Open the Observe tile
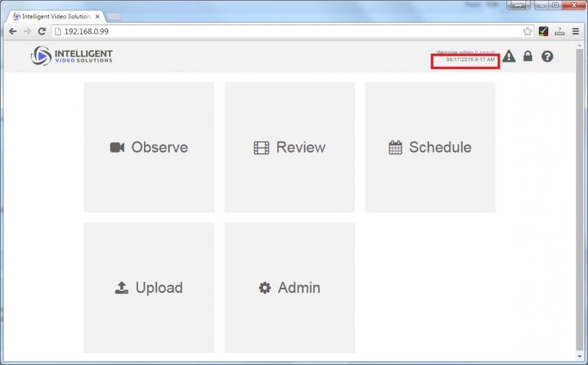Screen dimensions: 588x365 pyautogui.click(x=149, y=148)
